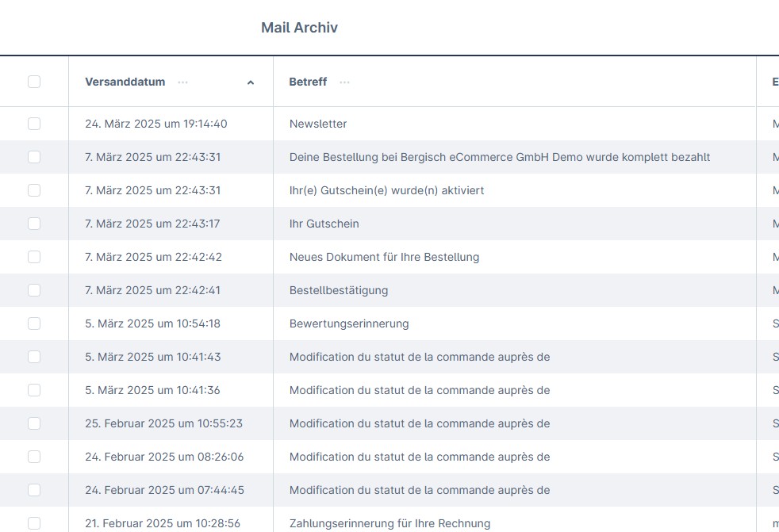The width and height of the screenshot is (779, 532).
Task: Select date cell 25. Februar 2025 um 10:55:23
Action: click(x=163, y=423)
